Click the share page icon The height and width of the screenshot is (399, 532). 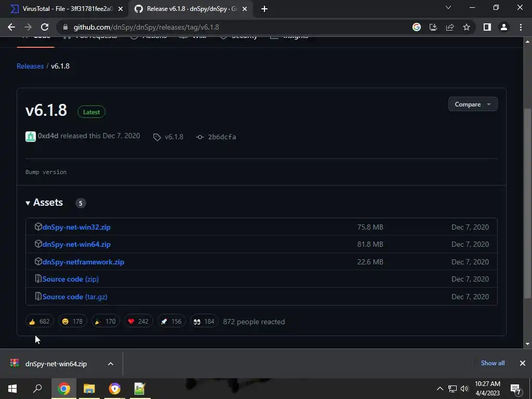click(x=450, y=27)
